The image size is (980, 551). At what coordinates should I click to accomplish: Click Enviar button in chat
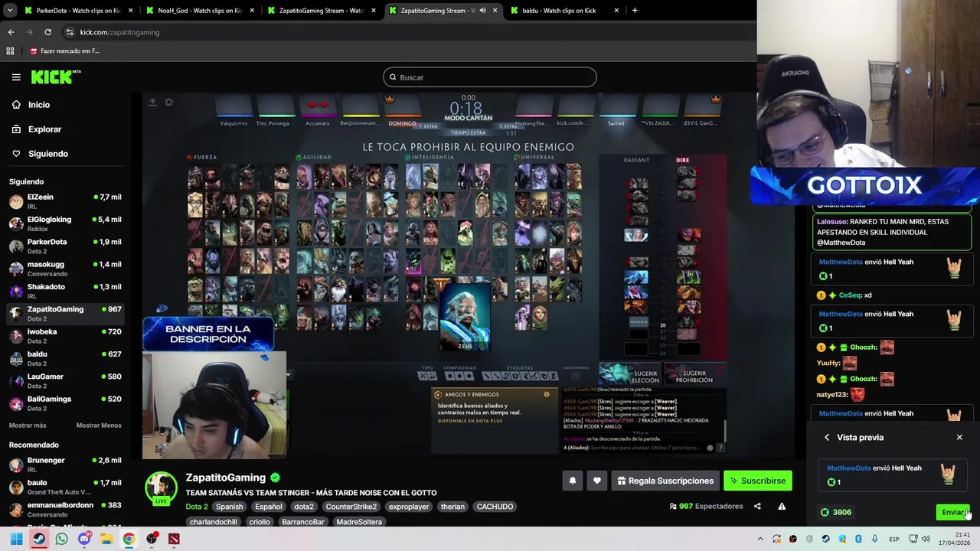click(953, 512)
